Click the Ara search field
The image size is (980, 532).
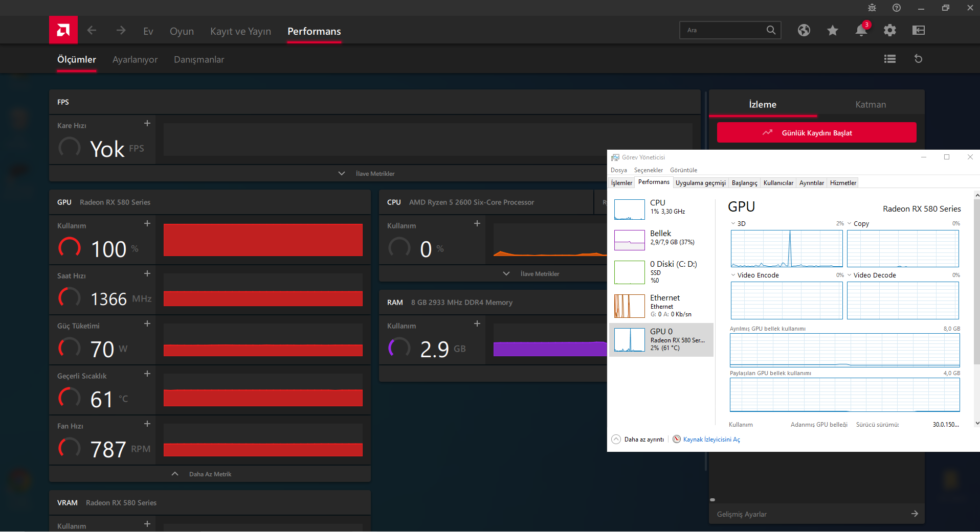pos(724,31)
